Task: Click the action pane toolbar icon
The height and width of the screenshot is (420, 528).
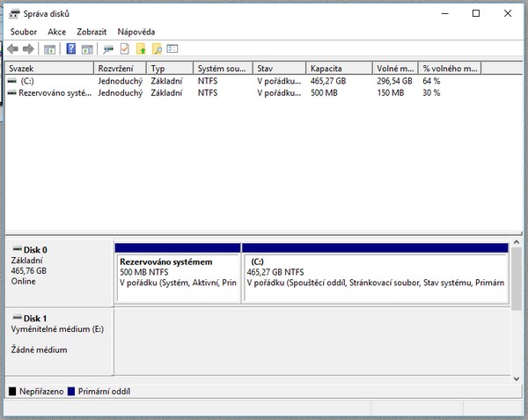Action: tap(87, 49)
